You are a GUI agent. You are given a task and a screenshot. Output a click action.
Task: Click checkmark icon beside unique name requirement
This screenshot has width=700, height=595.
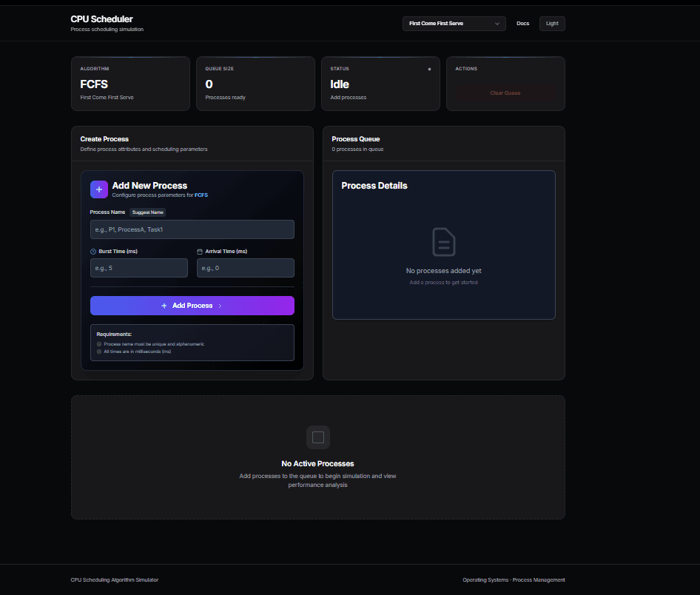tap(98, 343)
